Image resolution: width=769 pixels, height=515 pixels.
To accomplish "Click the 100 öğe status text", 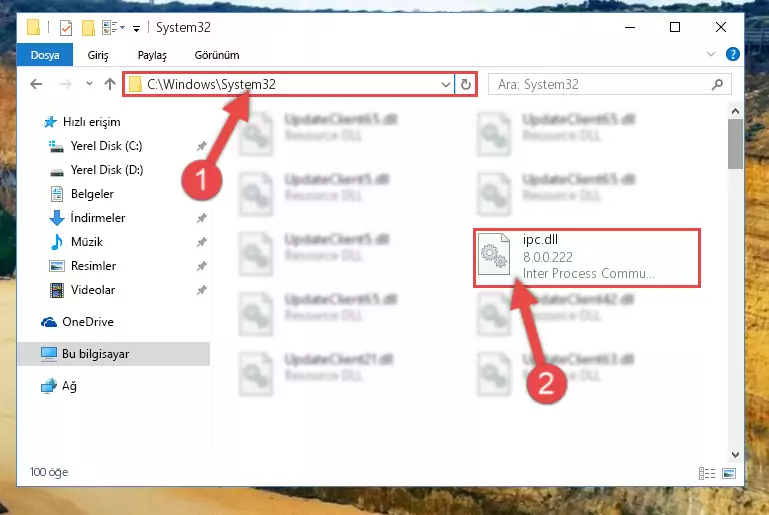I will [49, 472].
